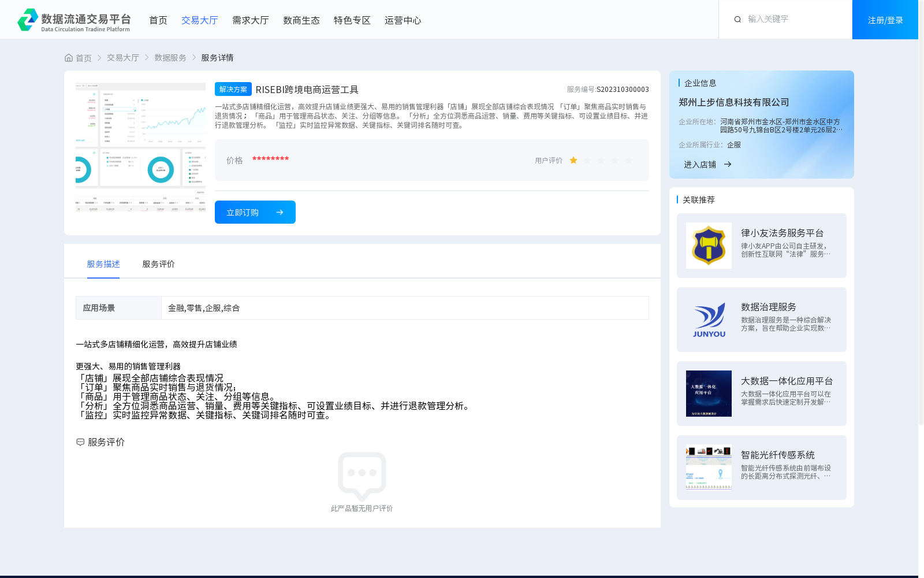This screenshot has width=924, height=578.
Task: Click 智能光纤传感系统 thumbnail image
Action: (709, 468)
